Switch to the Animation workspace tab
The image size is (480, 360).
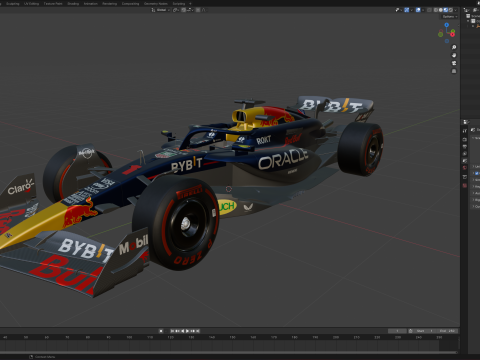(x=91, y=4)
